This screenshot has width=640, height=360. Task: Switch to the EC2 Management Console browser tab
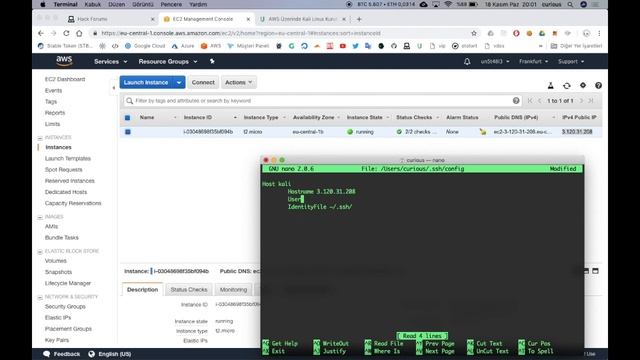203,19
